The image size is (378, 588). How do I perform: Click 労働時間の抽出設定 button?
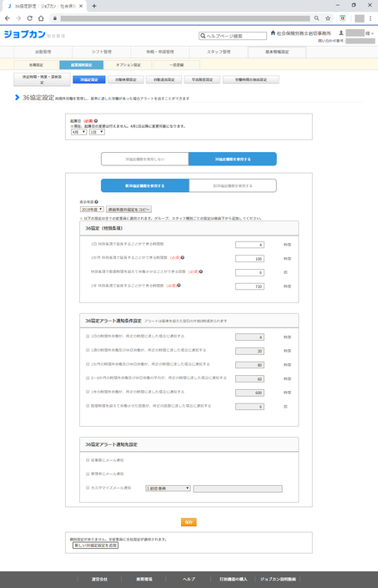point(251,79)
